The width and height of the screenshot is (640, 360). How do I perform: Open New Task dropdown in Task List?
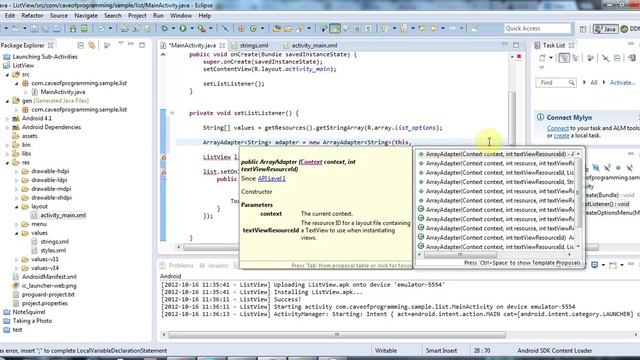click(551, 58)
